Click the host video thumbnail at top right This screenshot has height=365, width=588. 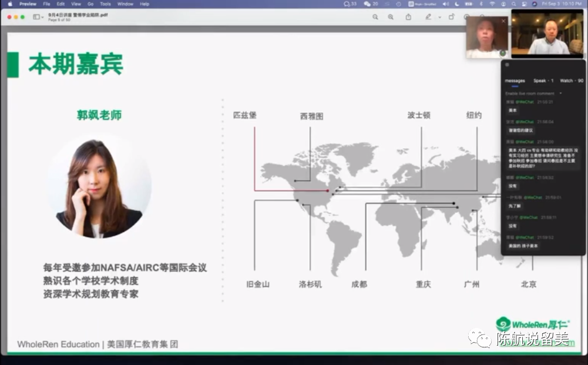(547, 33)
